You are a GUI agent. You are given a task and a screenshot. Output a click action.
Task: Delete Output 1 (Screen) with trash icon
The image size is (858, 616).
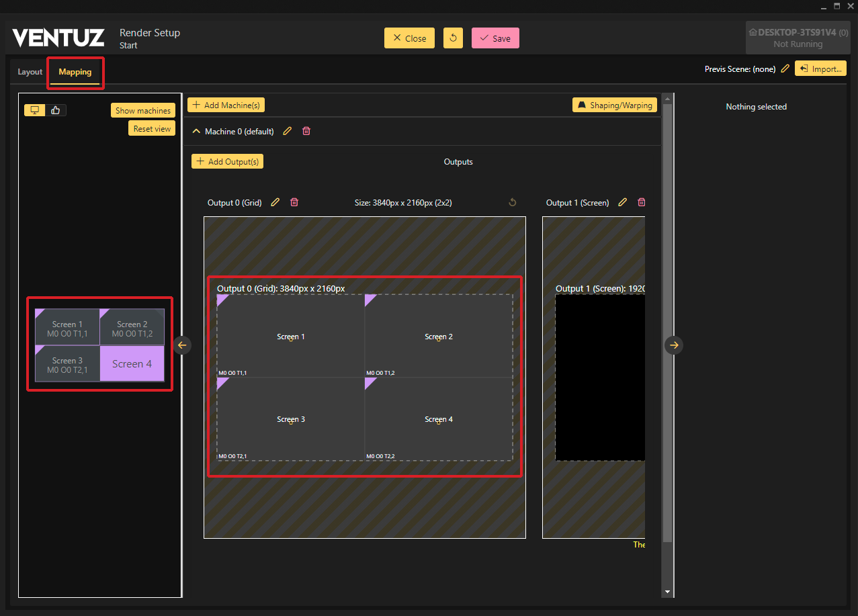point(641,202)
